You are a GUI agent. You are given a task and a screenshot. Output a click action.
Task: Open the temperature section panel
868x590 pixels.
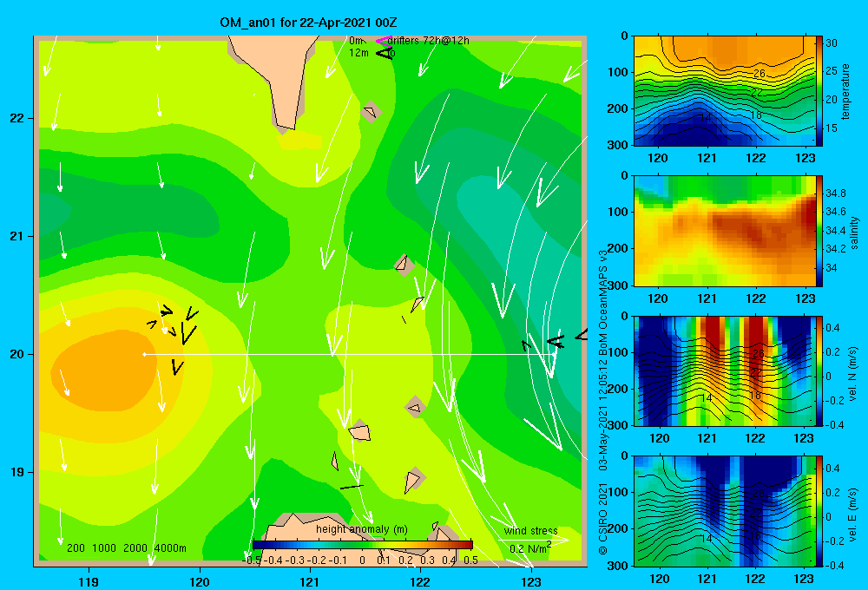click(x=725, y=91)
